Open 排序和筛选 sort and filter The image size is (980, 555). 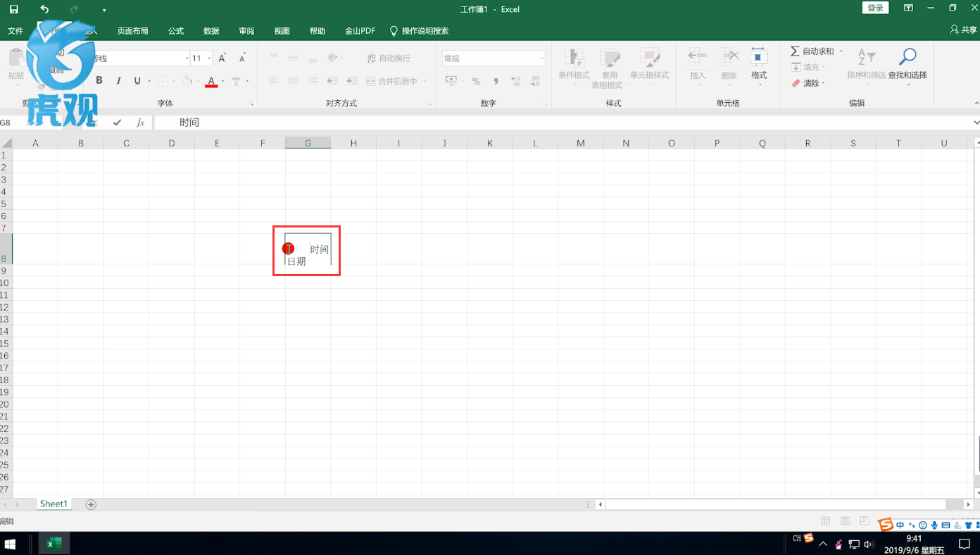(x=867, y=68)
